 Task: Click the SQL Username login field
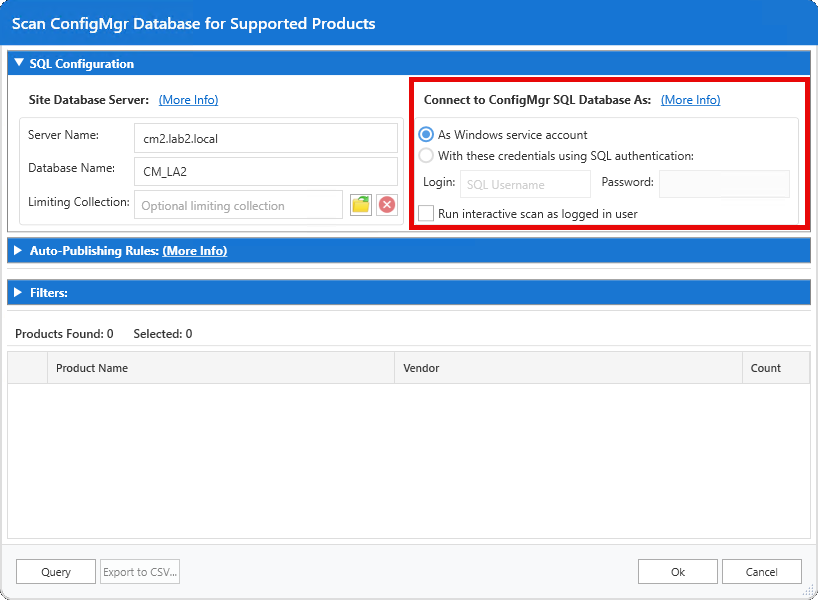[525, 184]
